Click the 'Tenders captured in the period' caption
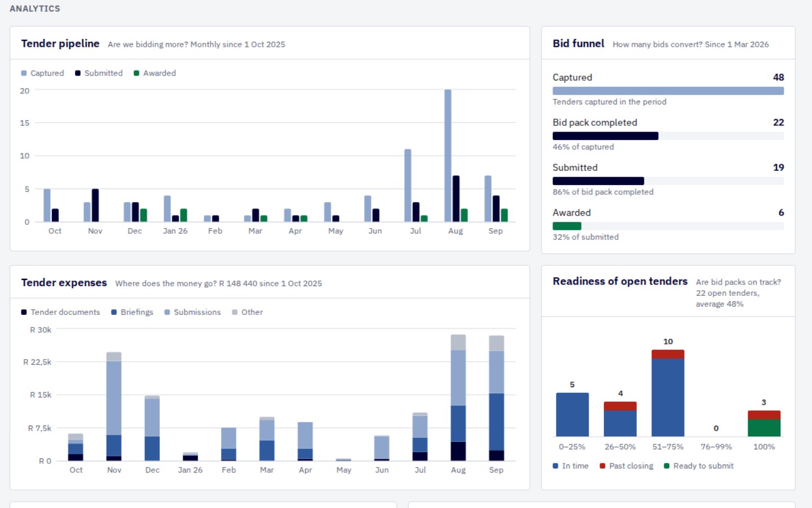812x508 pixels. [610, 102]
